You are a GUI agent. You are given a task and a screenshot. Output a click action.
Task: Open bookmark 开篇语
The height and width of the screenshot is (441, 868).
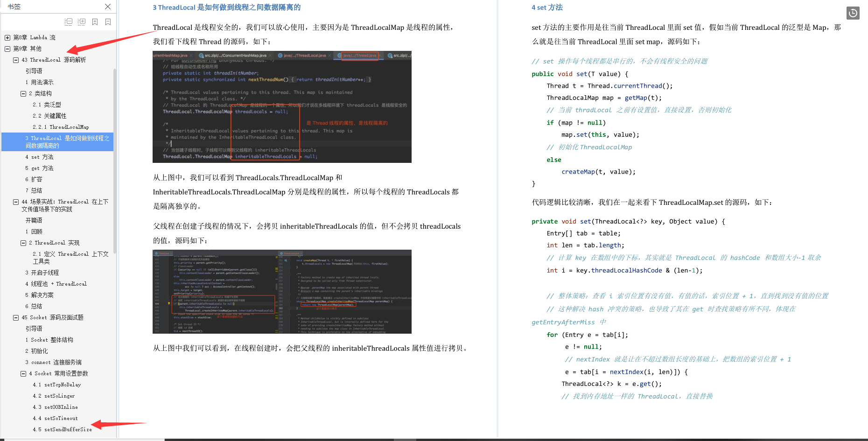coord(34,220)
